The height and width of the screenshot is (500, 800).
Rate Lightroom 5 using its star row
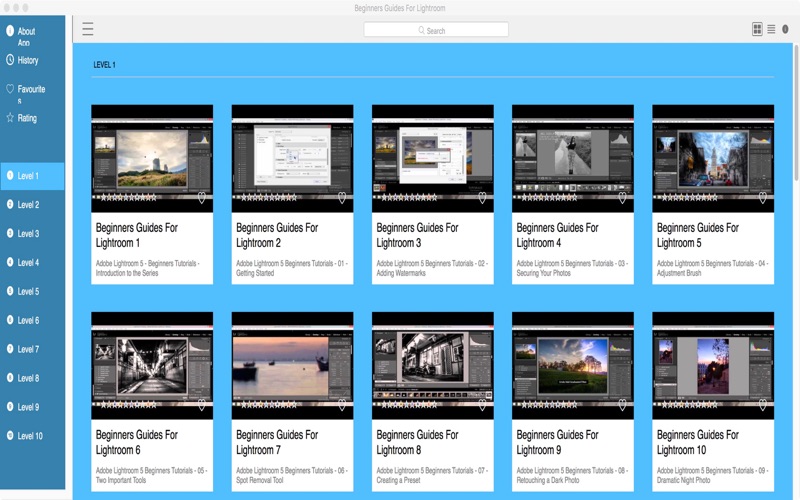coord(690,197)
